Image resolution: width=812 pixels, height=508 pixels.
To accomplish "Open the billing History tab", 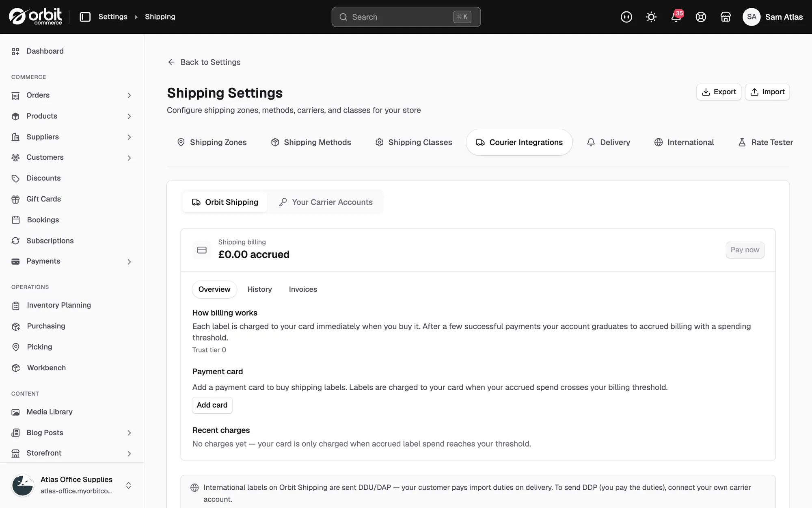I will 260,289.
